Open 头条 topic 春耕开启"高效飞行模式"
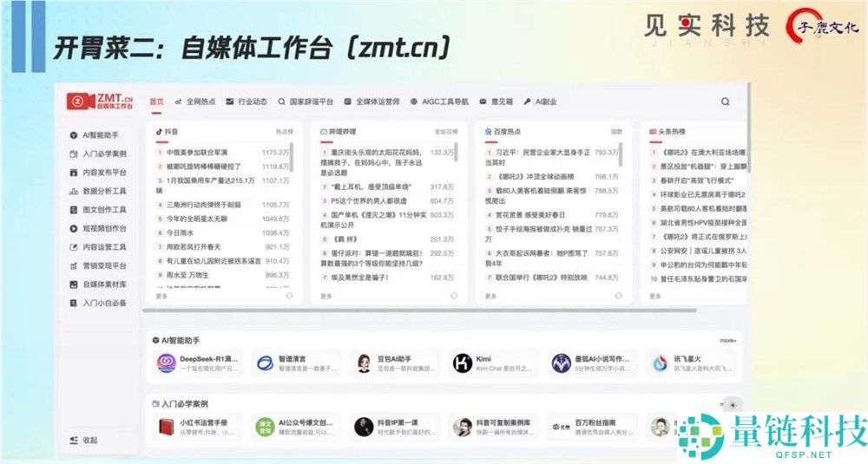868x464 pixels. [697, 180]
